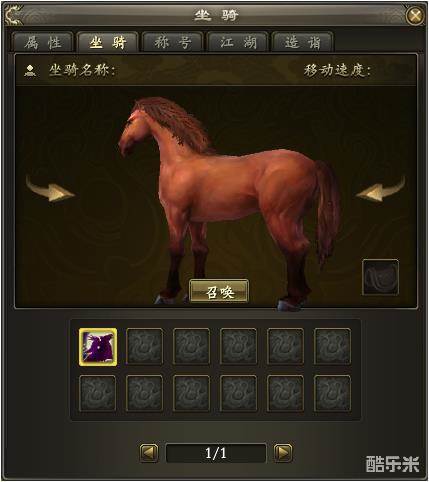Select the 坐骑 tab
Viewport: 429px width, 482px height.
click(x=108, y=42)
